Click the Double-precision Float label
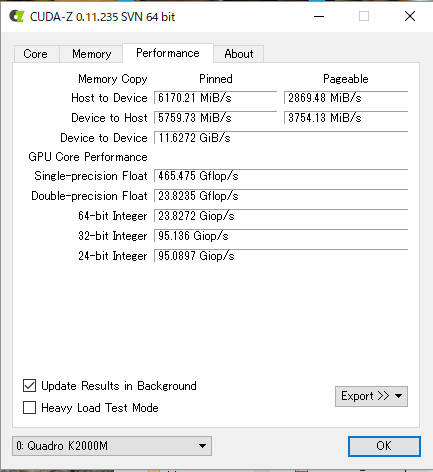The height and width of the screenshot is (472, 433). pyautogui.click(x=89, y=196)
